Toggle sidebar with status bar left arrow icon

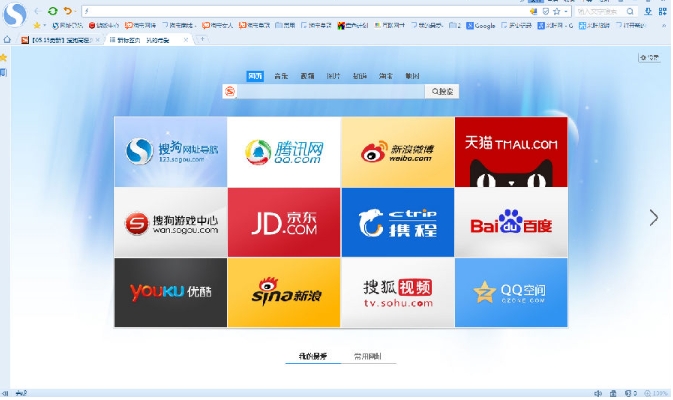5,393
